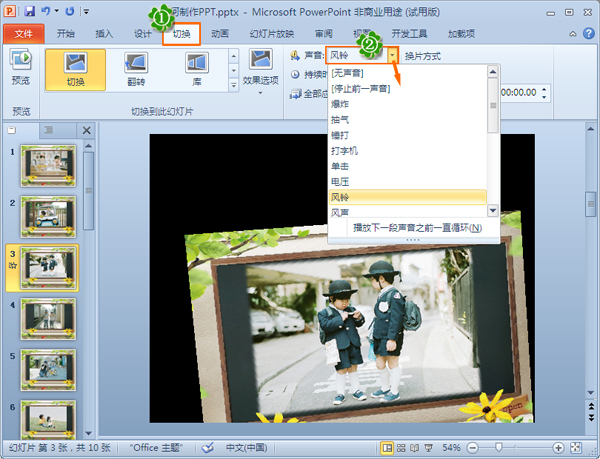The width and height of the screenshot is (600, 459).
Task: Select 抽气 sound option
Action: tap(408, 120)
